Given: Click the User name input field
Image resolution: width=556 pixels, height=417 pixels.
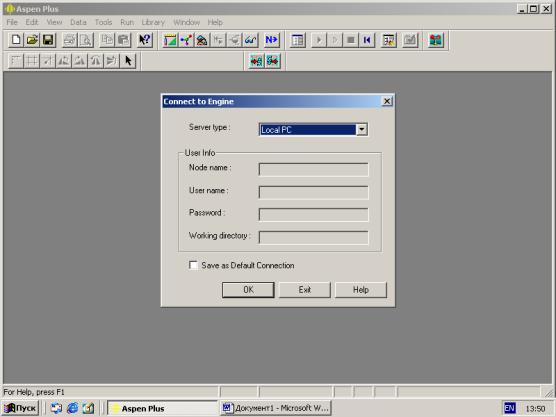Looking at the screenshot, I should click(313, 192).
